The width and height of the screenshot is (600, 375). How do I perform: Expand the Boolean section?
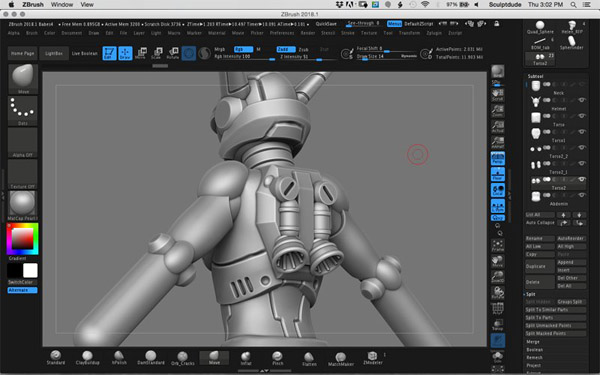[535, 350]
